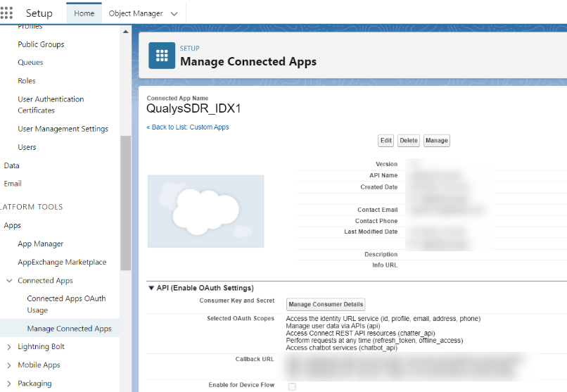The height and width of the screenshot is (392, 567).
Task: Click the Last Modified Date label
Action: pyautogui.click(x=371, y=232)
